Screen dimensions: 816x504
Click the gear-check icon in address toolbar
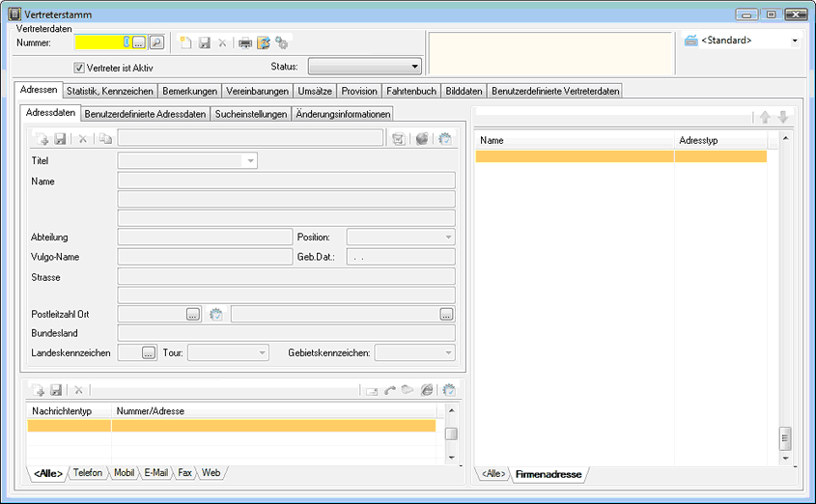(445, 139)
